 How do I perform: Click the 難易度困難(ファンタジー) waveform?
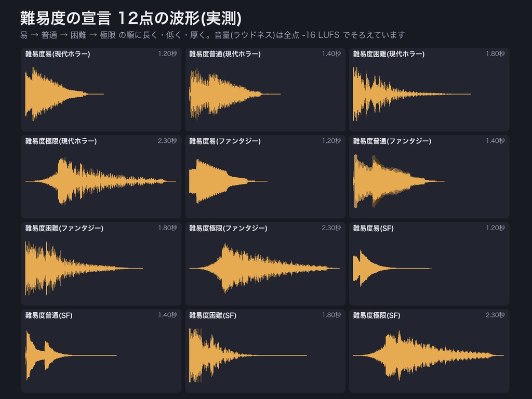[84, 269]
